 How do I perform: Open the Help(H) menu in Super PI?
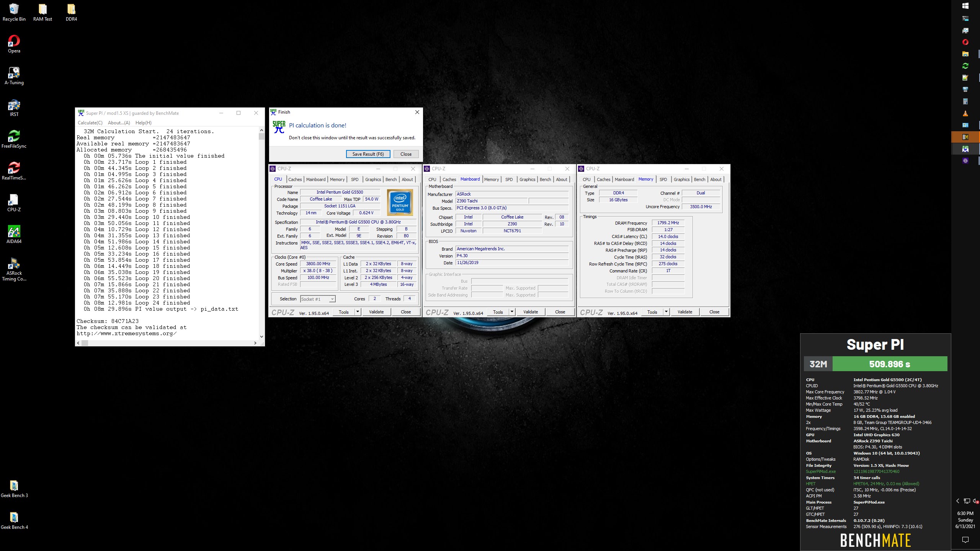click(x=144, y=123)
